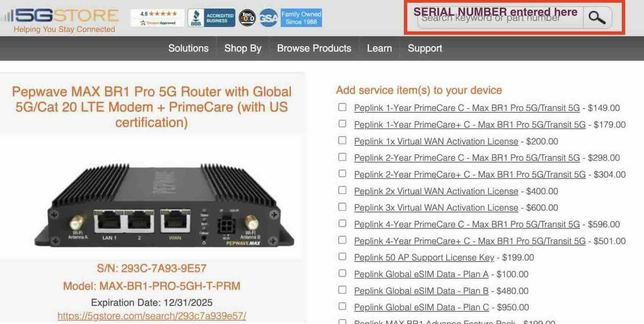Click the GSA badge icon
Viewport: 644px width, 324px height.
[x=268, y=18]
